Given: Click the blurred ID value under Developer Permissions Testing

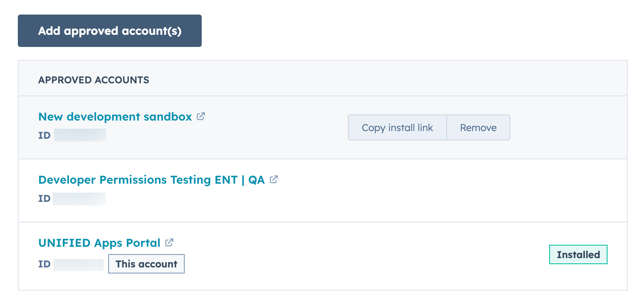Looking at the screenshot, I should (x=79, y=199).
